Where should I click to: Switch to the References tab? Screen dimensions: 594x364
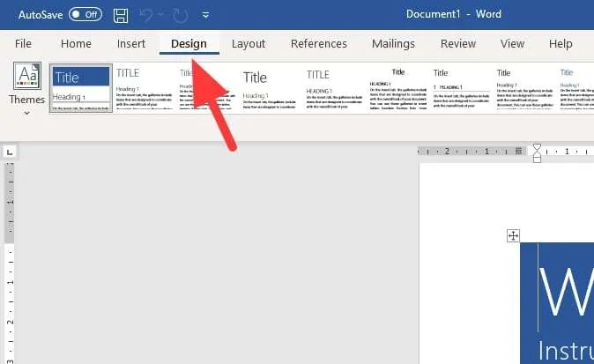tap(319, 43)
